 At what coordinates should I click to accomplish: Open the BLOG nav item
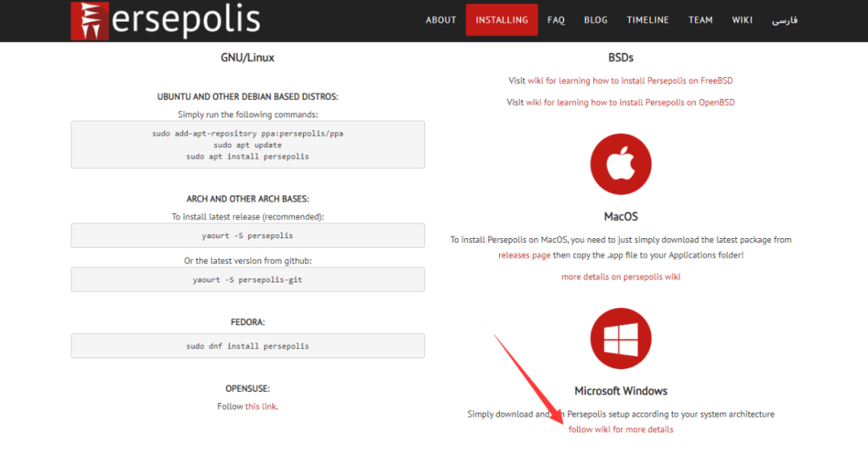596,20
